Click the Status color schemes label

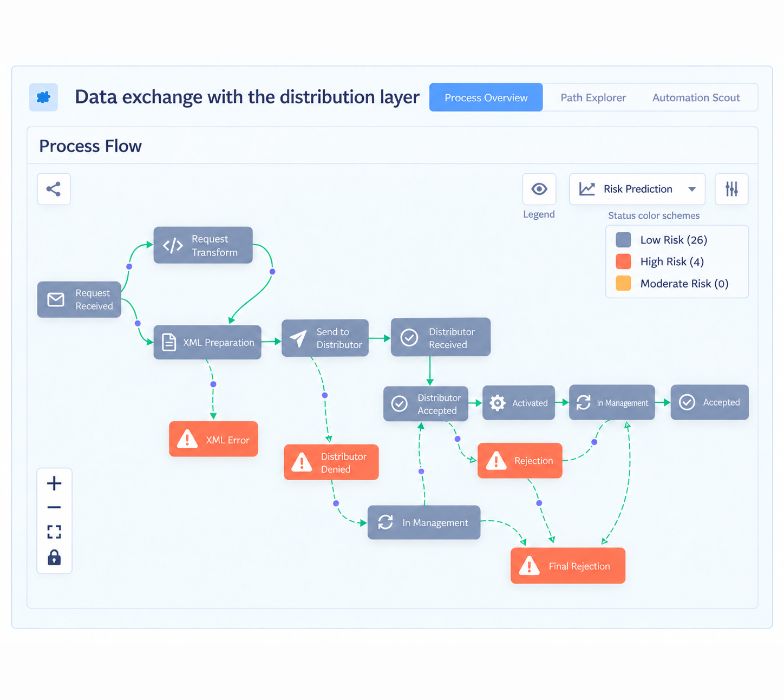[x=654, y=215]
